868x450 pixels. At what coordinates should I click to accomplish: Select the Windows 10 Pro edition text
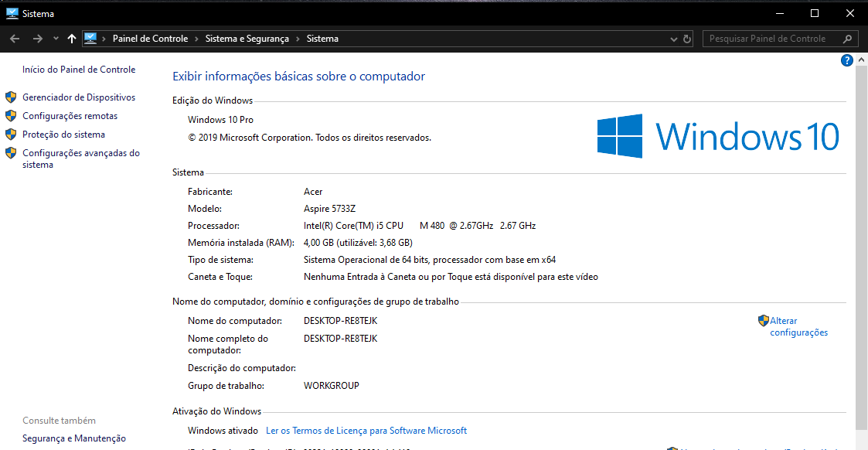(220, 120)
